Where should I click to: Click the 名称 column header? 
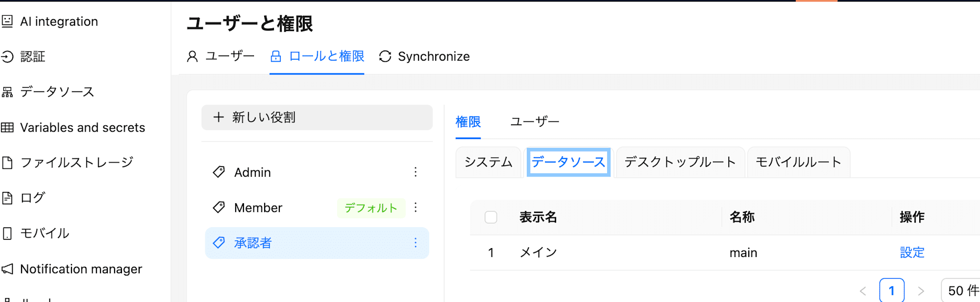[x=742, y=217]
